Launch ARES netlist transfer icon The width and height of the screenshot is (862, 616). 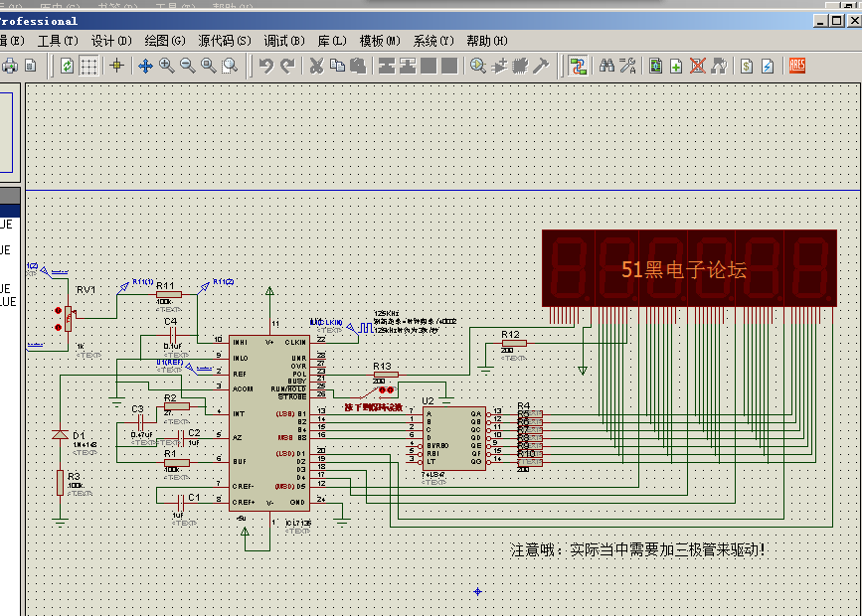tap(797, 66)
